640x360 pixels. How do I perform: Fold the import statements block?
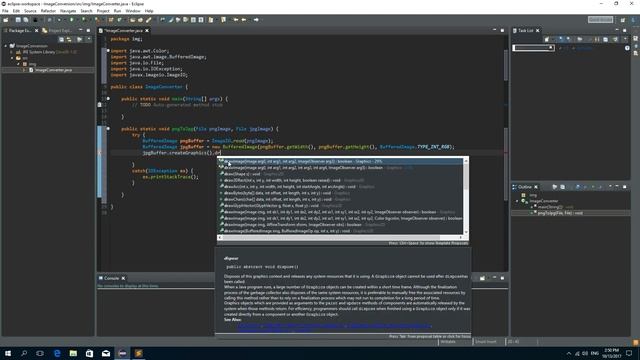point(108,51)
